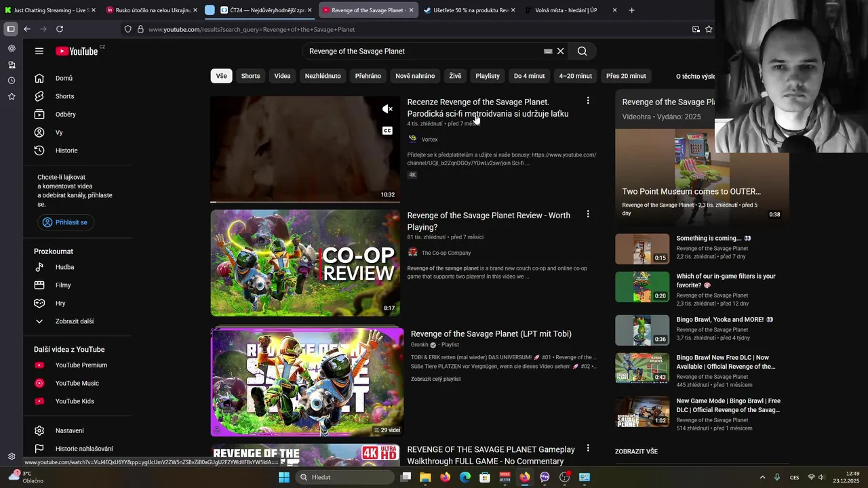
Task: Open File Explorer from the taskbar
Action: tap(425, 477)
